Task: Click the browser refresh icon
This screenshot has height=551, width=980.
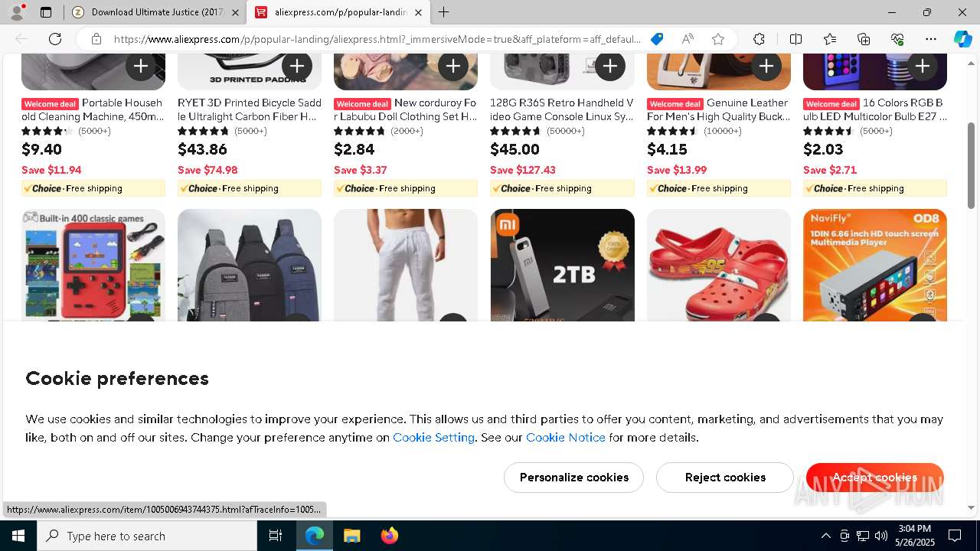Action: tap(55, 39)
